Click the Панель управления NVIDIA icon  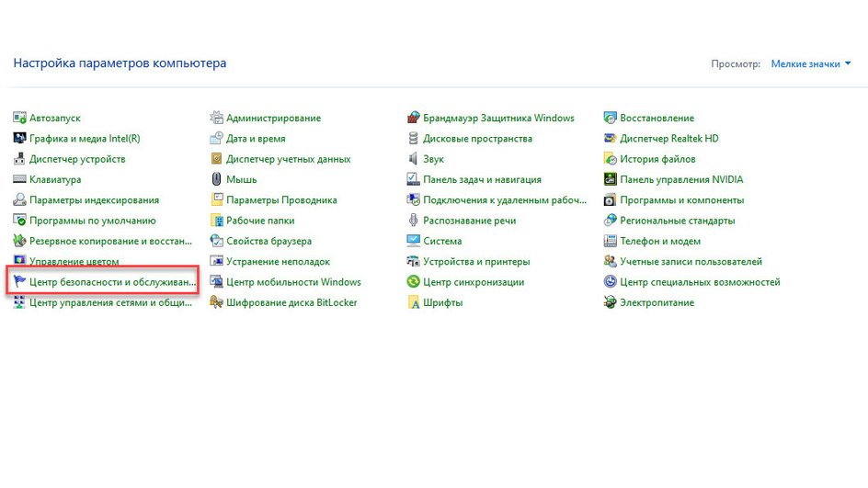click(x=610, y=179)
